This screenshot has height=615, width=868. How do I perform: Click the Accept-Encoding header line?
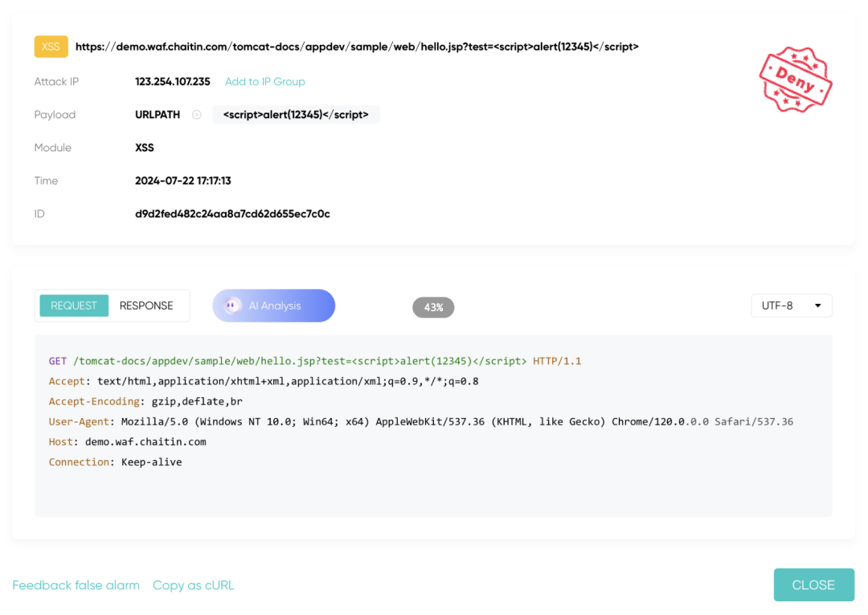(145, 401)
